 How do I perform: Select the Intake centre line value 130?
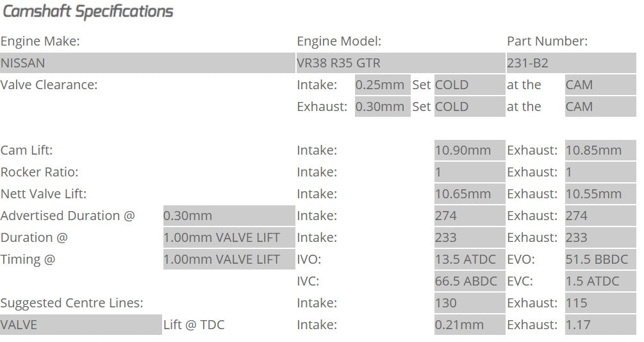pyautogui.click(x=470, y=304)
